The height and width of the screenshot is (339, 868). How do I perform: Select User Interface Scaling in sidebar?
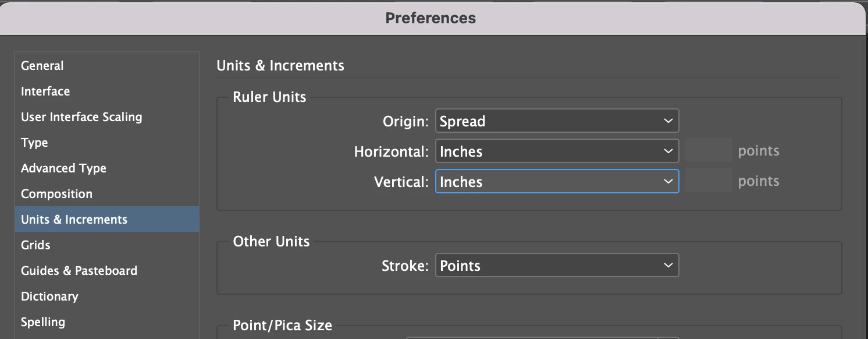pyautogui.click(x=81, y=117)
